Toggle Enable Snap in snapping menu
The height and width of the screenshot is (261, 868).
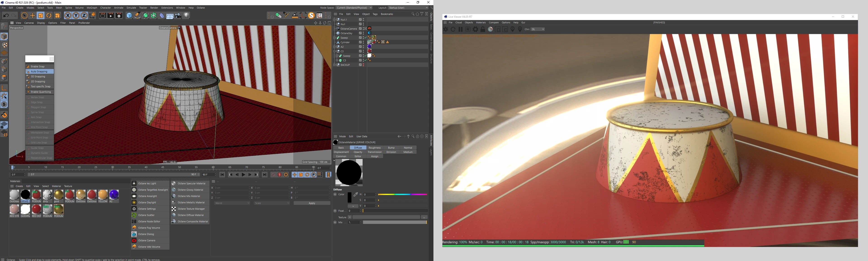pyautogui.click(x=38, y=66)
